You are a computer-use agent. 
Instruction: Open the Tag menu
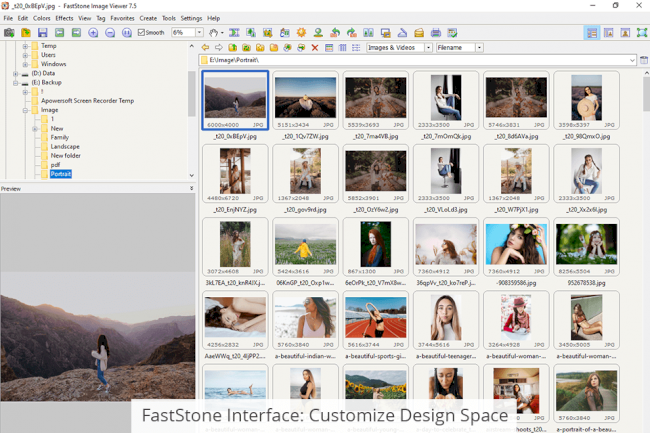click(x=101, y=18)
